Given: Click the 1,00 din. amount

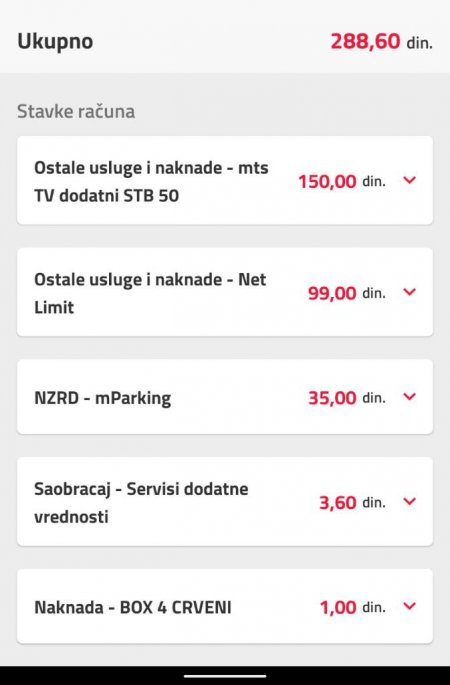Looking at the screenshot, I should tap(353, 607).
